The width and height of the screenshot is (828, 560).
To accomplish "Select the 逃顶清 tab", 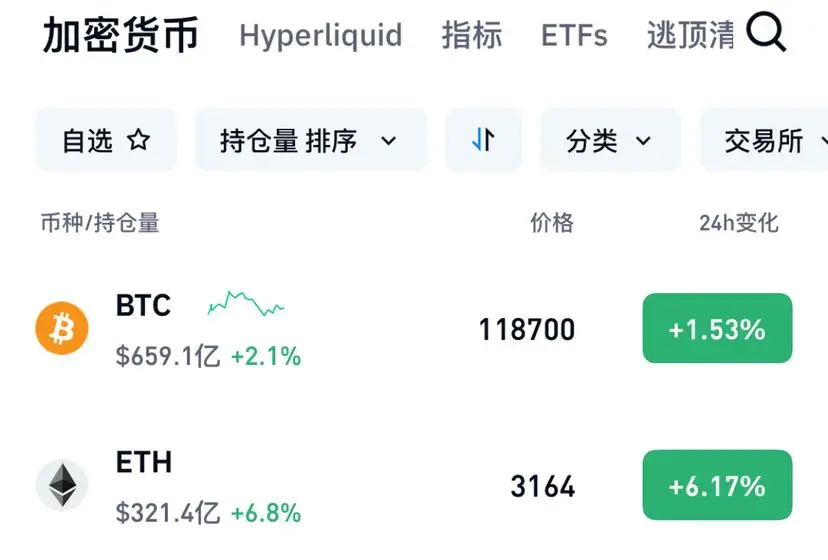I will click(691, 35).
